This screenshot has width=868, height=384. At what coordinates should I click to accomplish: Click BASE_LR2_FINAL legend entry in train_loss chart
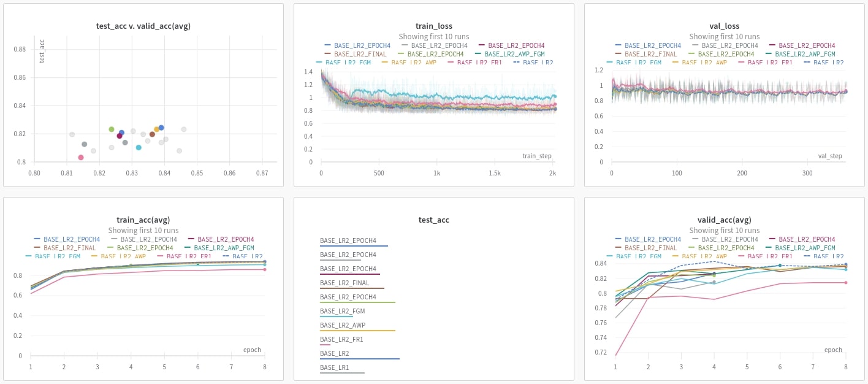pos(360,54)
